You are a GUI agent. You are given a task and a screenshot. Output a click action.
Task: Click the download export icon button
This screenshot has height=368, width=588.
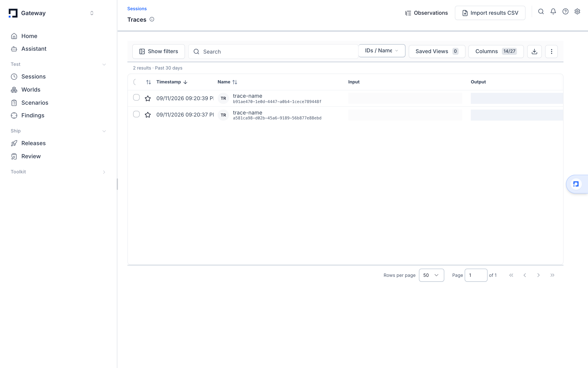click(x=534, y=51)
